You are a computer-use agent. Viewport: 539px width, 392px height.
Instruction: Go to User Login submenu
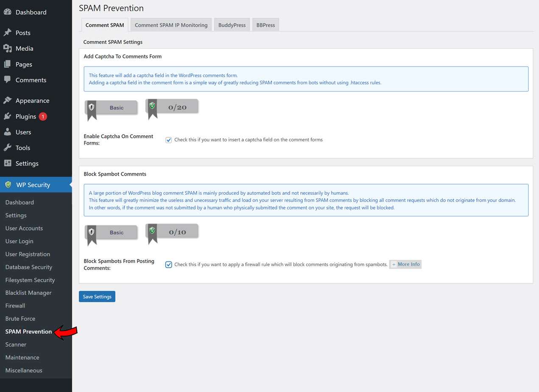pos(20,241)
